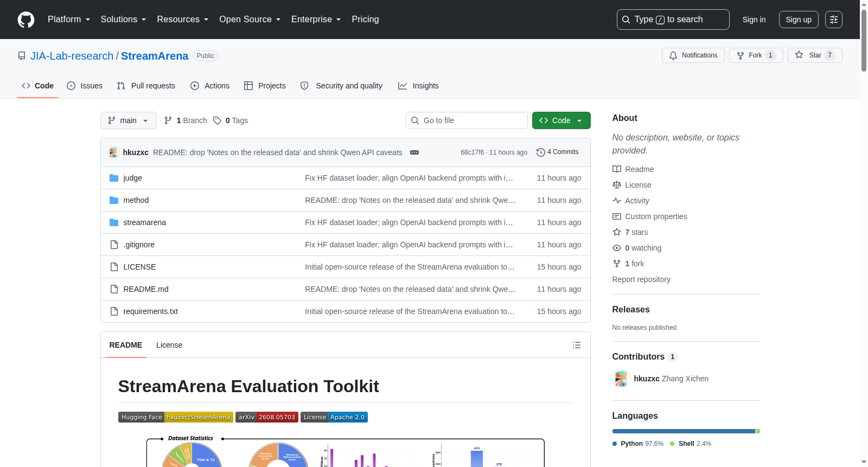Open the Activity pulse link in About

click(x=631, y=201)
